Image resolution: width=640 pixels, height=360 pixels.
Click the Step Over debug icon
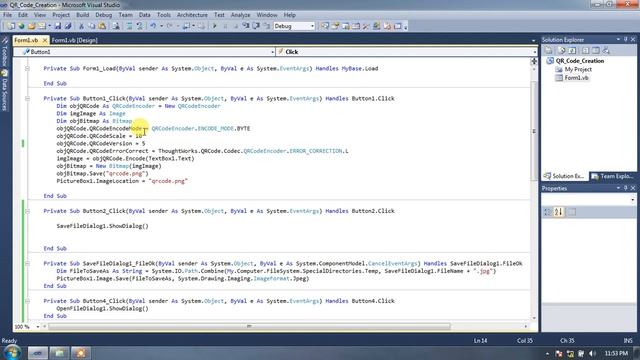[x=256, y=26]
